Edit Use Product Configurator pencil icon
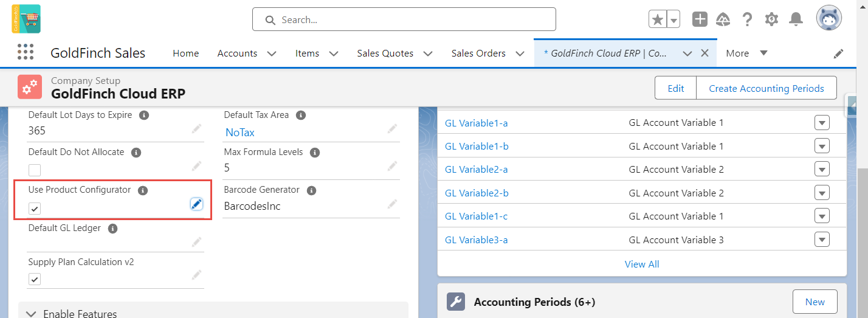868x318 pixels. [x=196, y=204]
